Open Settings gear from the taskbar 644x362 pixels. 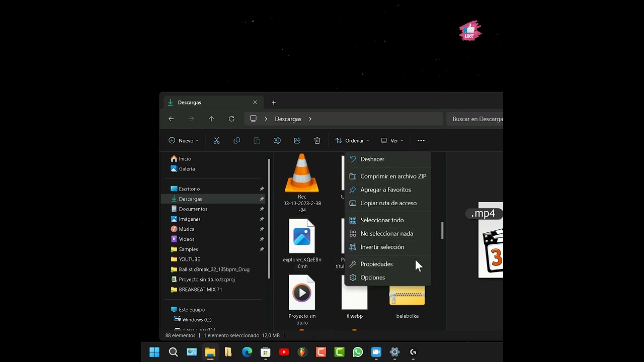[x=395, y=352]
